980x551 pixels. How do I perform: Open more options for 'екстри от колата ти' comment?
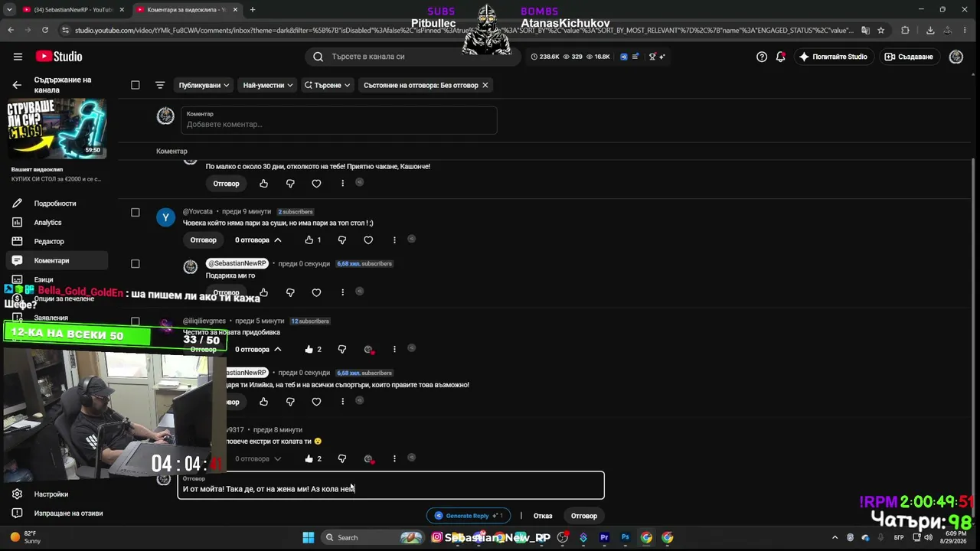(x=394, y=458)
